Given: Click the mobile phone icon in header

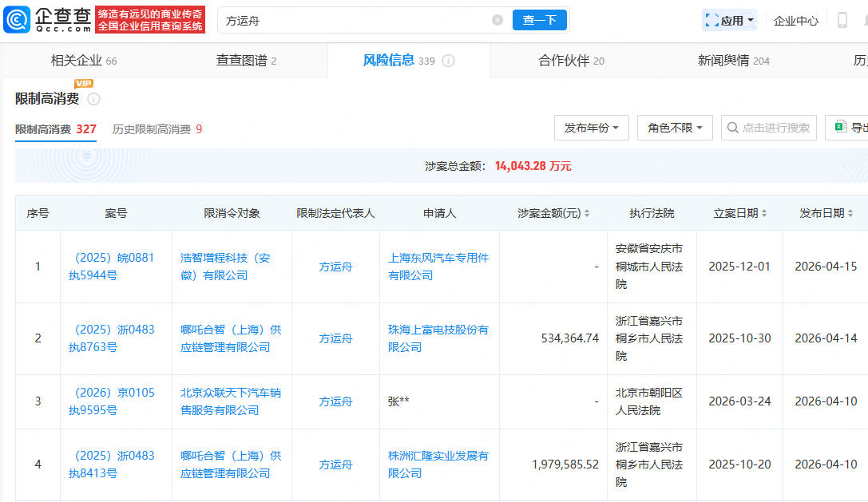Looking at the screenshot, I should click(842, 21).
